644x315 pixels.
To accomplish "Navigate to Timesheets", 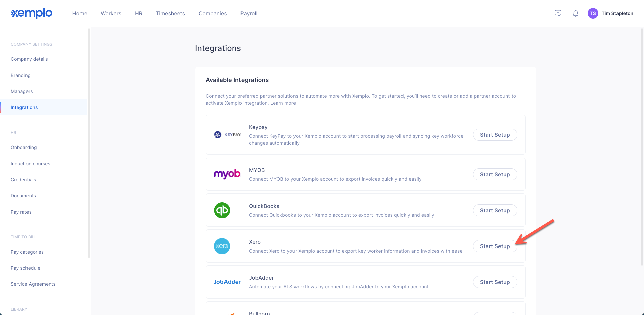I will click(170, 13).
